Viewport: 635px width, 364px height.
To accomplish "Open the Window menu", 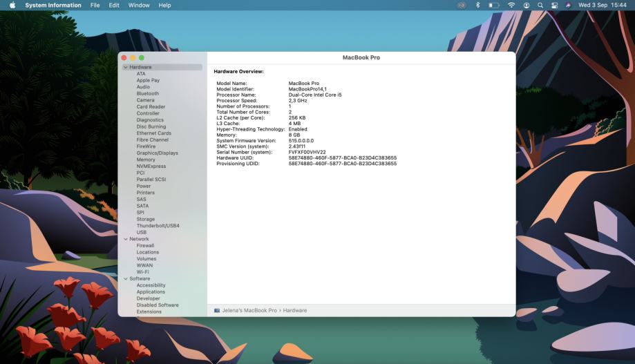I will coord(139,5).
